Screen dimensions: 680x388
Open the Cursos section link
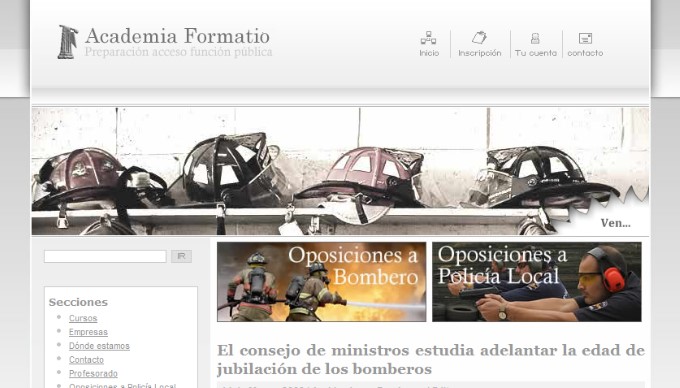click(83, 318)
